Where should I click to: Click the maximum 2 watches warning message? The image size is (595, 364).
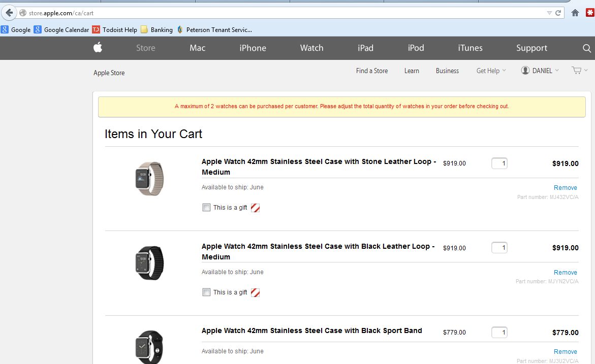(x=341, y=106)
